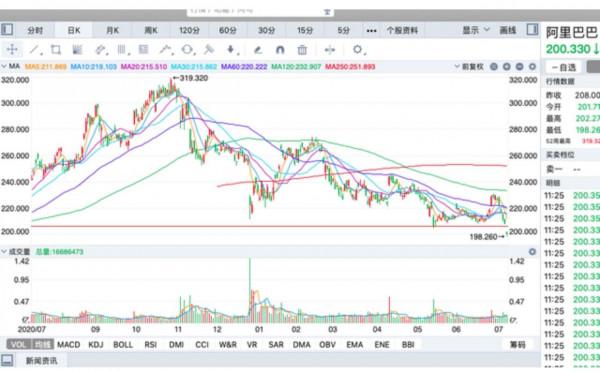Select the pin marker tool

209,50
